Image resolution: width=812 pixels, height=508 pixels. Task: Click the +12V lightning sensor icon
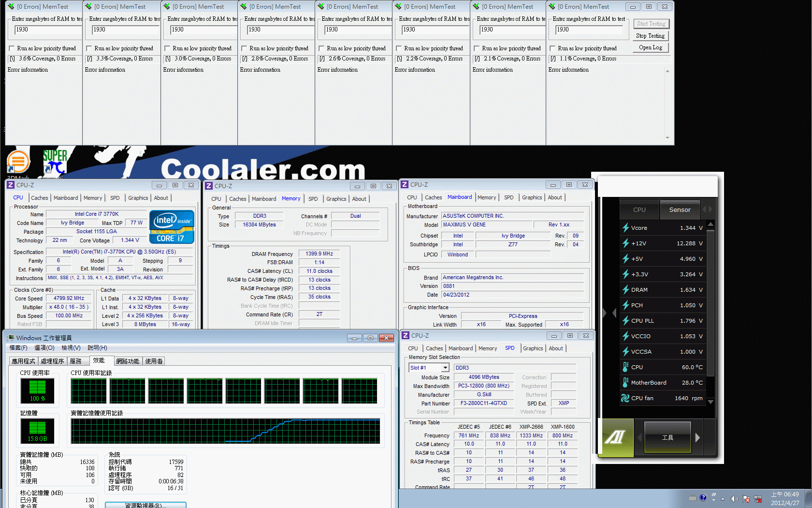tap(625, 243)
